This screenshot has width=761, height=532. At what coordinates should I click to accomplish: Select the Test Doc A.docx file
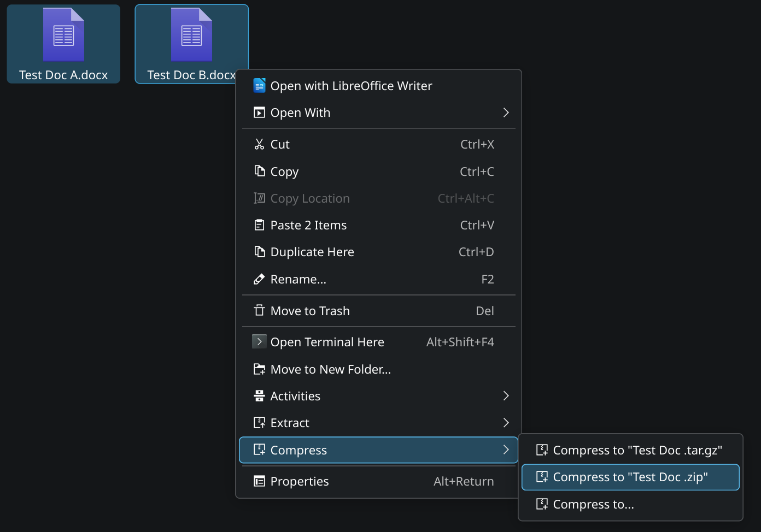coord(63,44)
